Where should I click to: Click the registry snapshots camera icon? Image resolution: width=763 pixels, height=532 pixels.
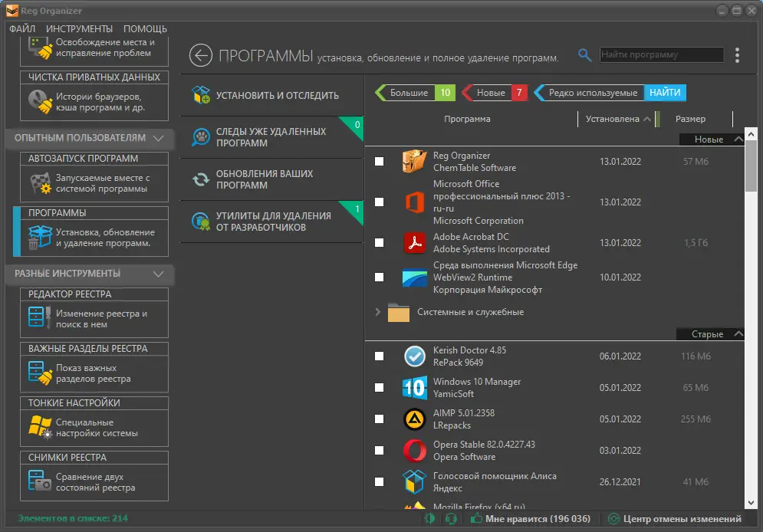(40, 481)
